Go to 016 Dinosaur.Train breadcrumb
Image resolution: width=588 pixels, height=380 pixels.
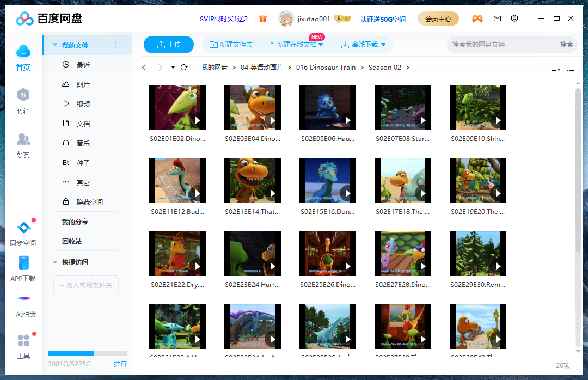[x=326, y=68]
